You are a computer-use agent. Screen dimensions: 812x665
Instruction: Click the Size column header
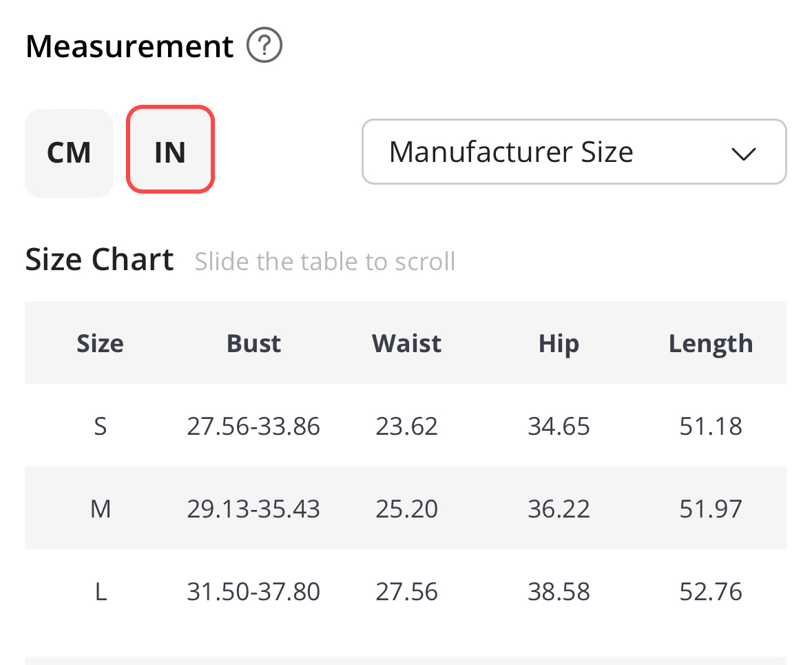tap(100, 343)
